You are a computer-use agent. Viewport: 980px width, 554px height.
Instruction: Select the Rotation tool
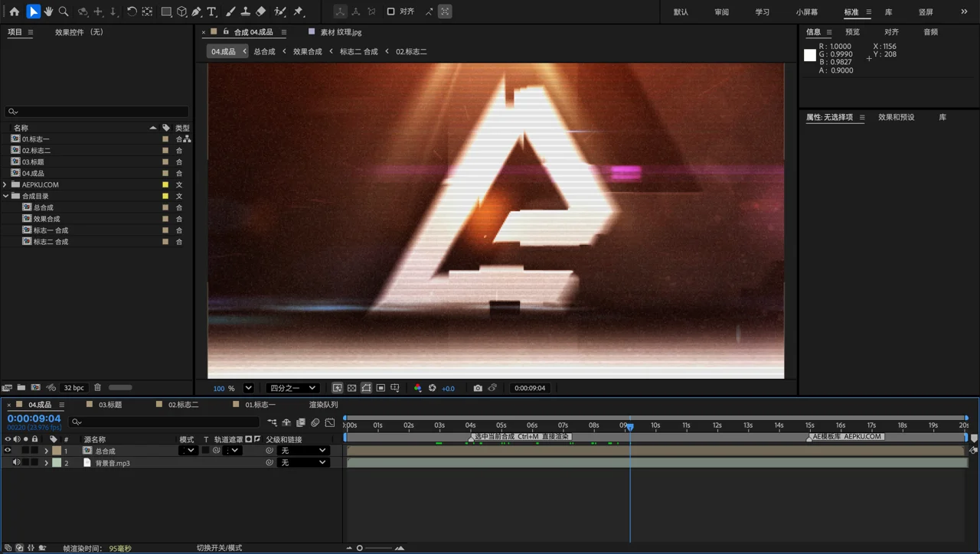coord(132,11)
